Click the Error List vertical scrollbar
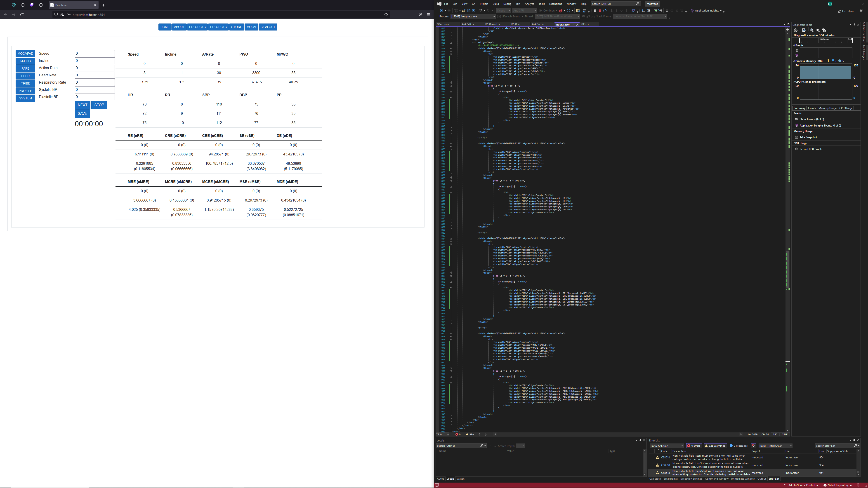Screen dimensions: 868x488 coord(858,463)
